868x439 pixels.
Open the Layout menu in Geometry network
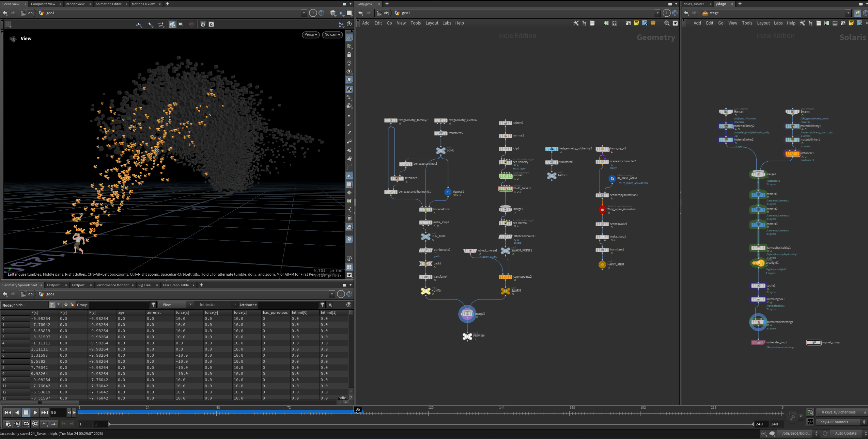pos(432,23)
